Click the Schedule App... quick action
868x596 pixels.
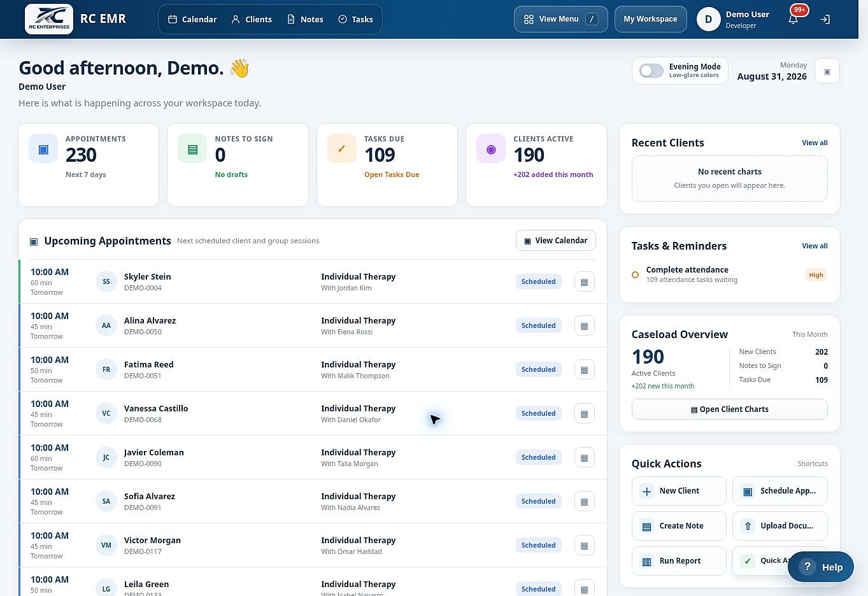coord(780,491)
